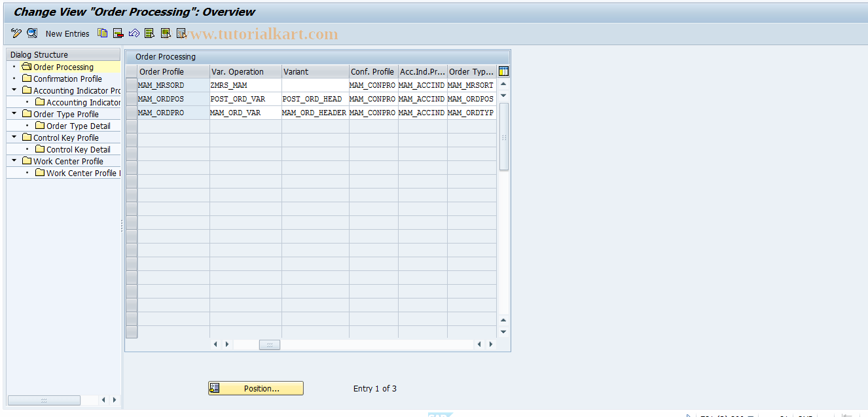Select the Select All entries icon
This screenshot has height=417, width=868.
tap(149, 33)
